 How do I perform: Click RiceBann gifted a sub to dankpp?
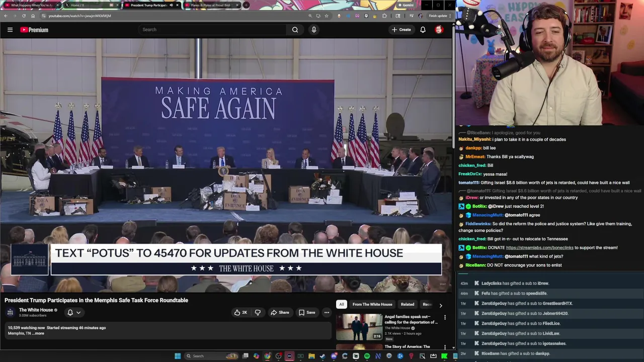(x=516, y=354)
